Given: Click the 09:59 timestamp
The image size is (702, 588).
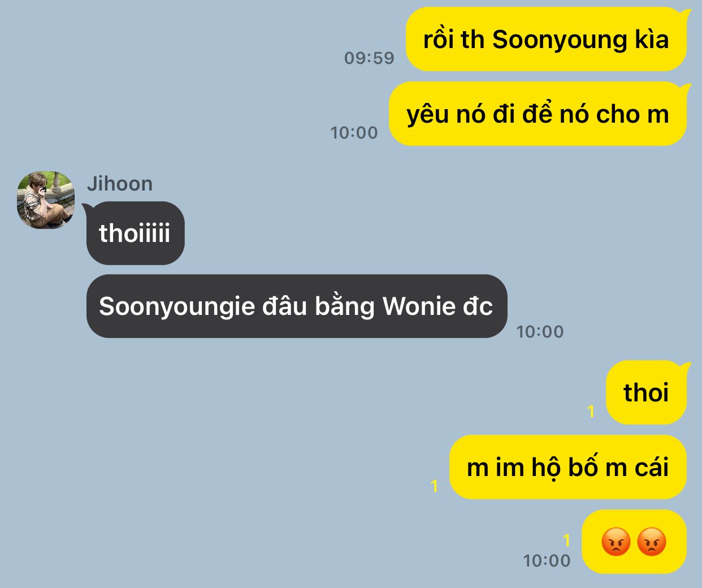Looking at the screenshot, I should tap(369, 58).
